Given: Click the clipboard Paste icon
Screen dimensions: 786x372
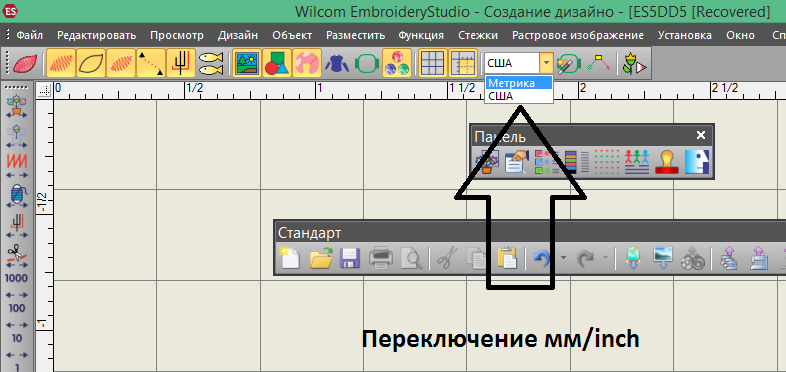Looking at the screenshot, I should tap(507, 258).
